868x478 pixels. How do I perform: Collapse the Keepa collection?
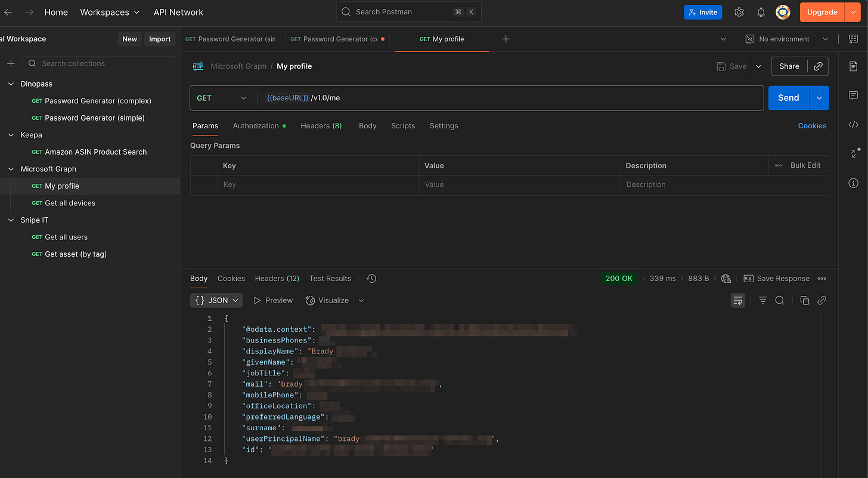click(x=11, y=135)
